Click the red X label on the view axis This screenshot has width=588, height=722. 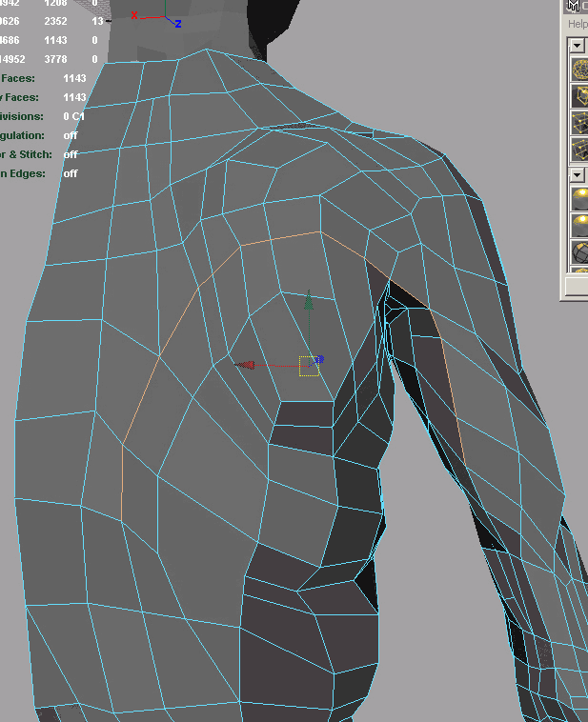(x=133, y=14)
